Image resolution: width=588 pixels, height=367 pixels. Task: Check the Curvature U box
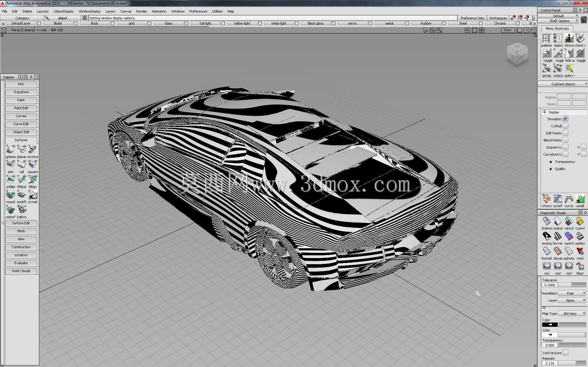click(x=565, y=154)
